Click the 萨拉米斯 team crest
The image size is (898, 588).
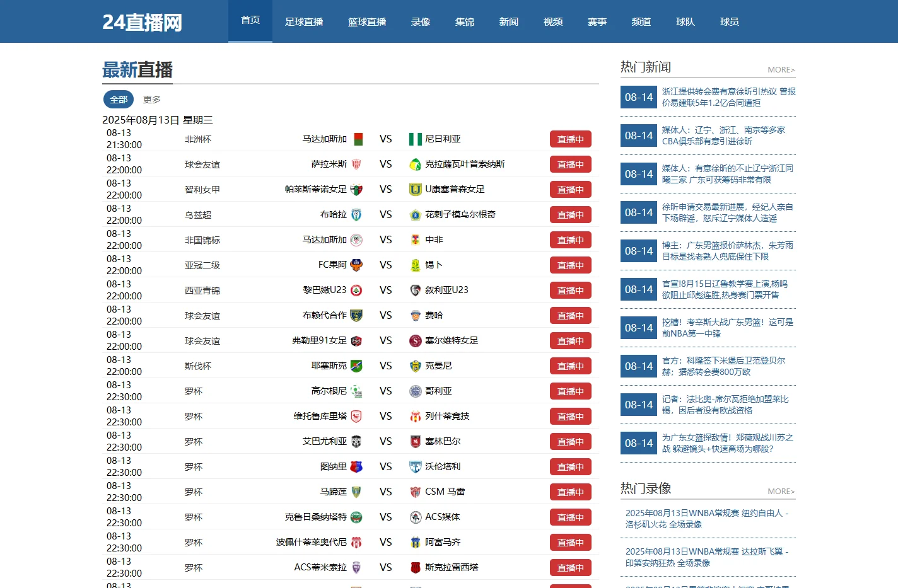tap(356, 164)
